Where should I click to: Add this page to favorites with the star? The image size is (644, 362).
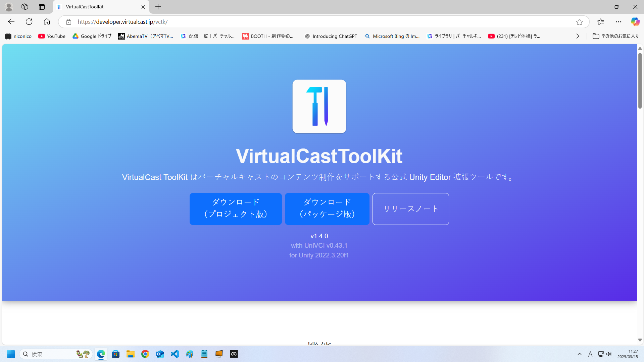pyautogui.click(x=580, y=22)
